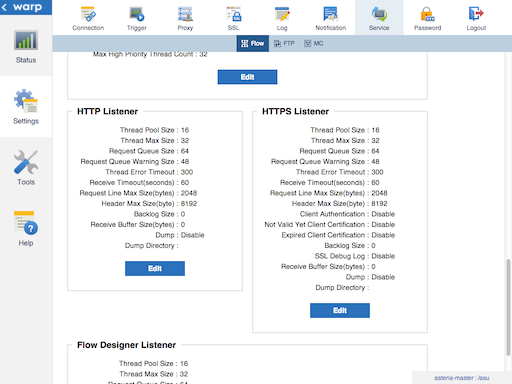Screen dimensions: 512x384
Task: Click HTTP Listener Thread Max Size row
Action: (155, 141)
